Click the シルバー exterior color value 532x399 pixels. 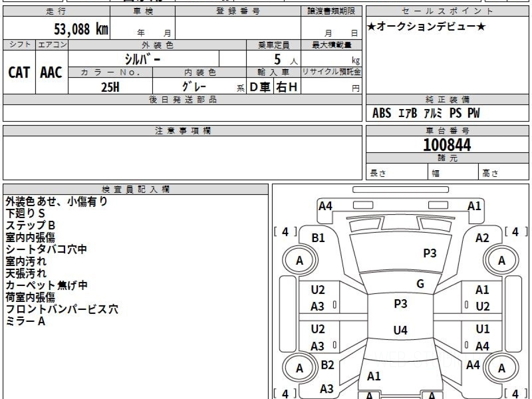[143, 59]
